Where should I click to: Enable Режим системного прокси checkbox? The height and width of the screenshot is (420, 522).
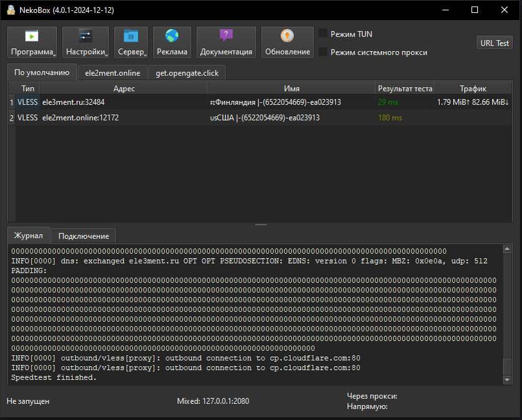323,52
